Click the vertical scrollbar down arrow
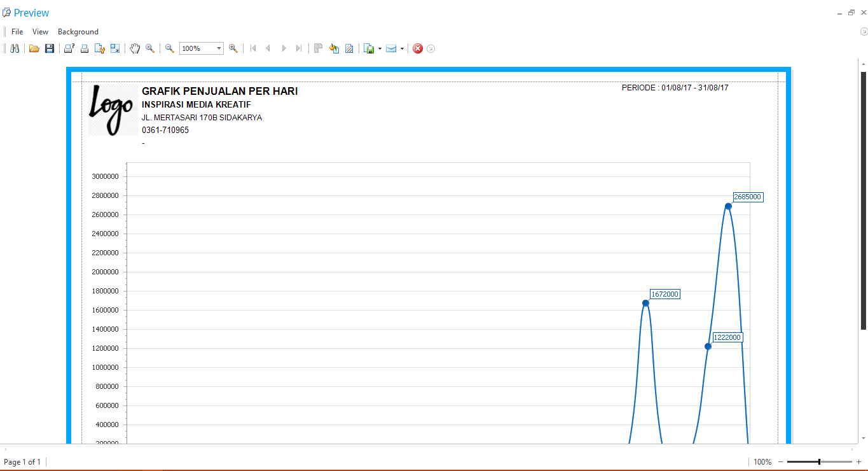Viewport: 868px width, 471px height. (863, 438)
